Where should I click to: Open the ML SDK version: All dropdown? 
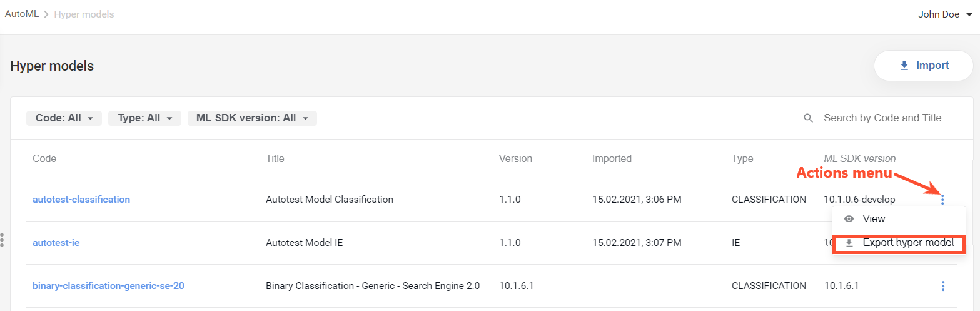pyautogui.click(x=252, y=118)
